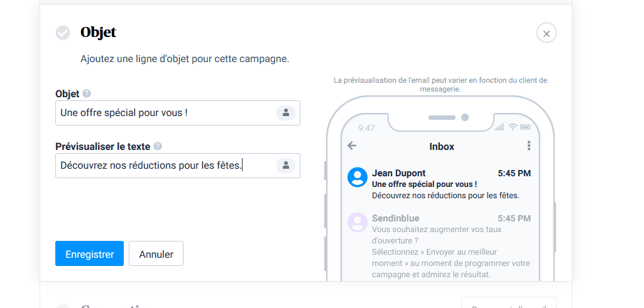Click the help icon next to Objet label
The height and width of the screenshot is (308, 644).
coord(86,93)
